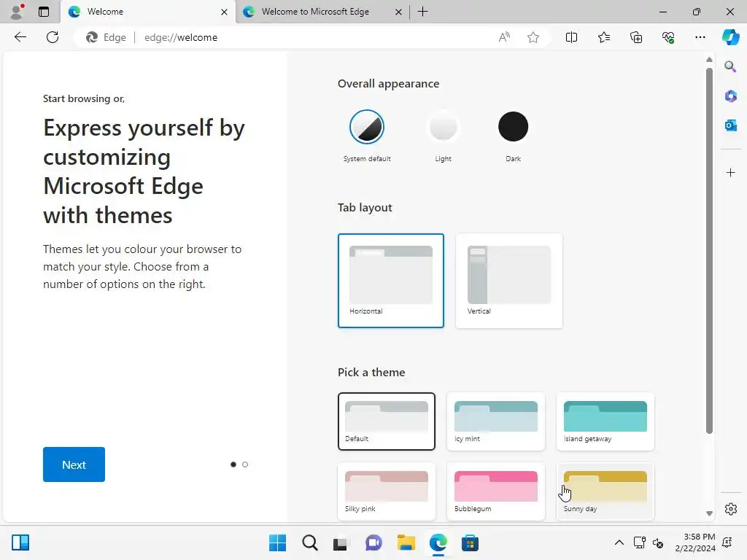The width and height of the screenshot is (747, 560).
Task: Open Browser essentials heart icon
Action: [x=668, y=37]
